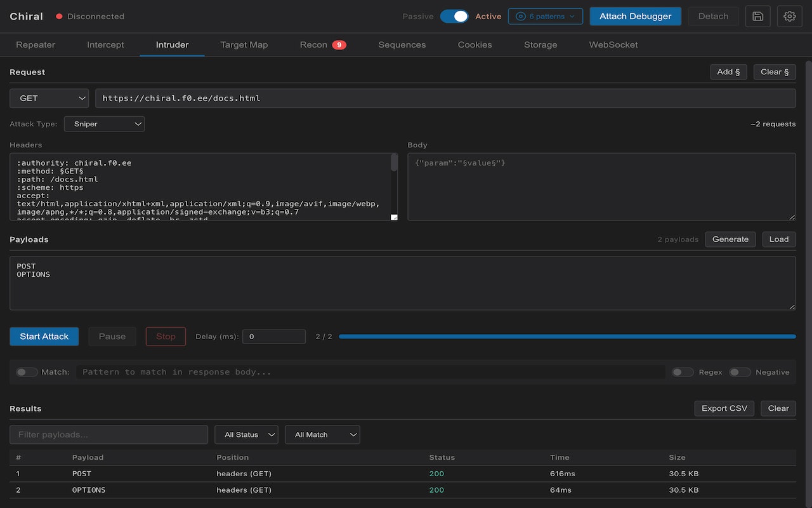This screenshot has height=508, width=812.
Task: Open the All Match filter dropdown
Action: [322, 435]
